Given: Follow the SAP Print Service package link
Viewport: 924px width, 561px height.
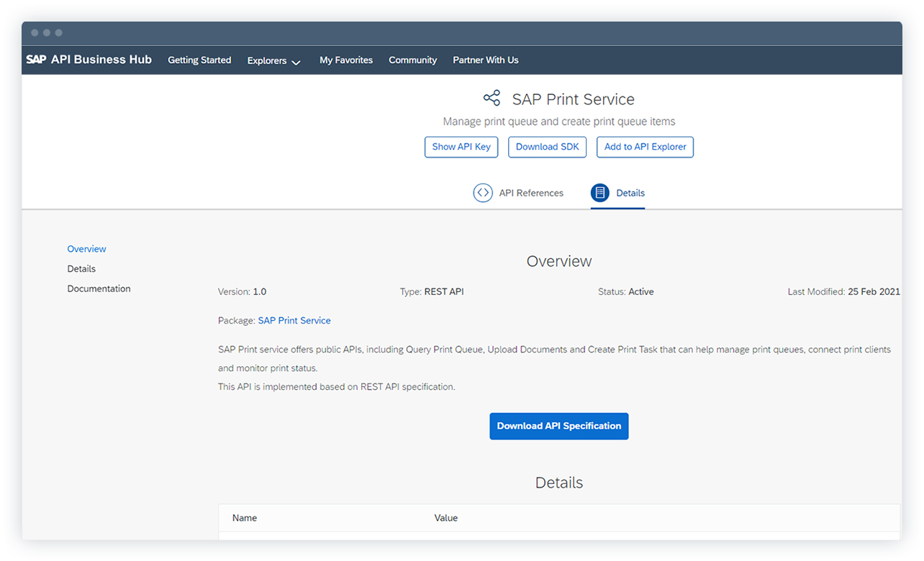Looking at the screenshot, I should (294, 321).
